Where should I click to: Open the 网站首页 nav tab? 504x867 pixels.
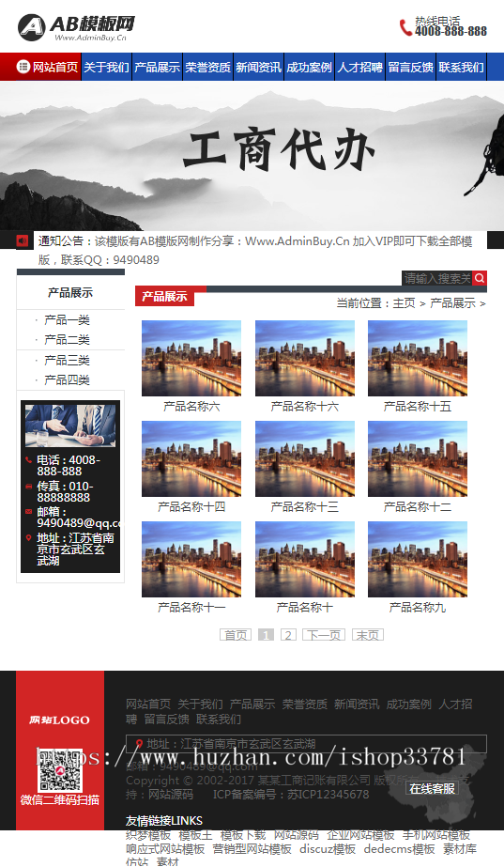[x=41, y=67]
